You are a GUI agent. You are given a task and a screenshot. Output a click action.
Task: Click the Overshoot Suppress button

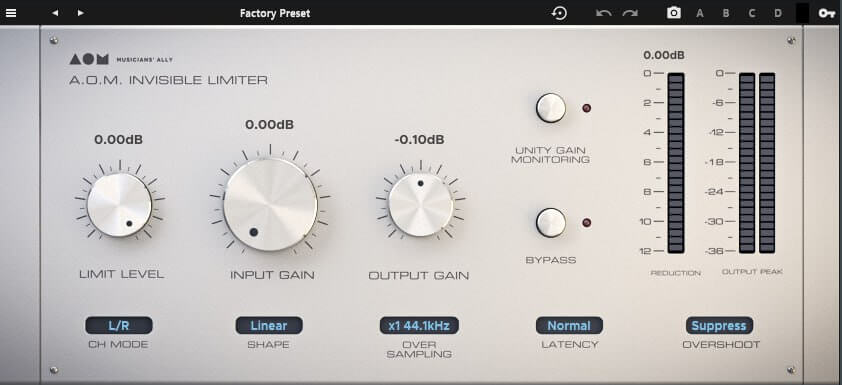pos(719,325)
